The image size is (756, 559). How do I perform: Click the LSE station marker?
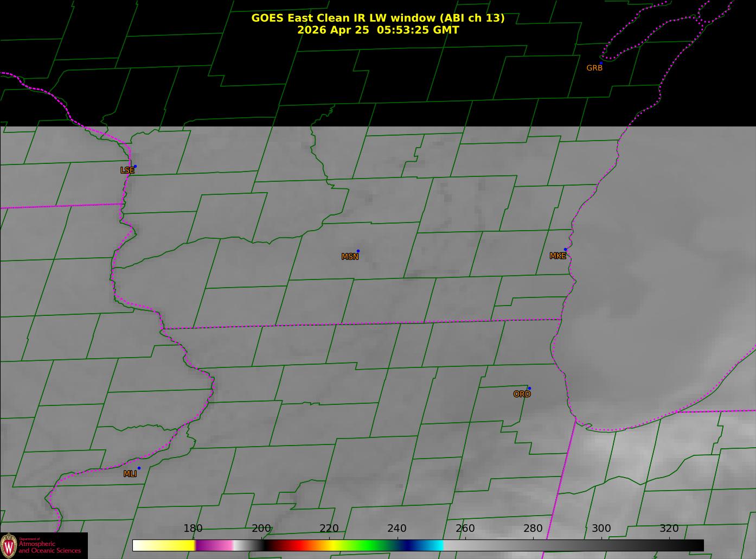pos(135,166)
